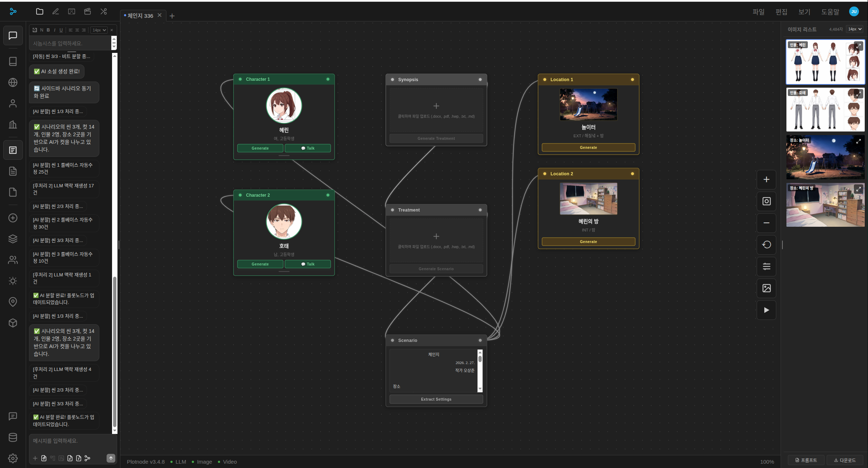Expand the 장소: 혜린의 방 image thumbnail
Image resolution: width=868 pixels, height=468 pixels.
click(x=858, y=189)
